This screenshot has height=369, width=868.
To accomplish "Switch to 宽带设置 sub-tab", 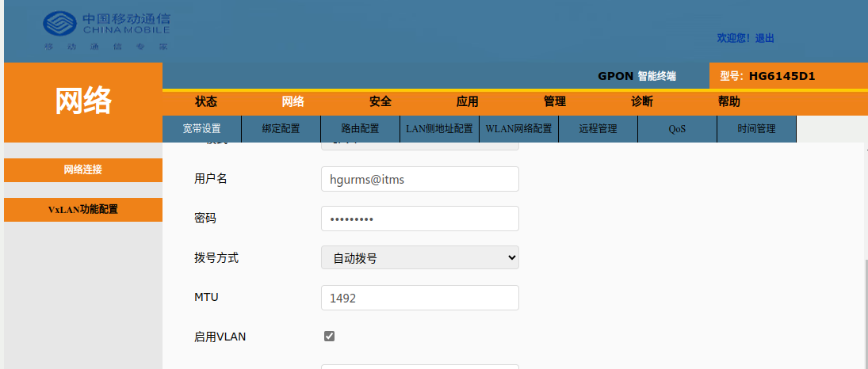I will (x=201, y=129).
